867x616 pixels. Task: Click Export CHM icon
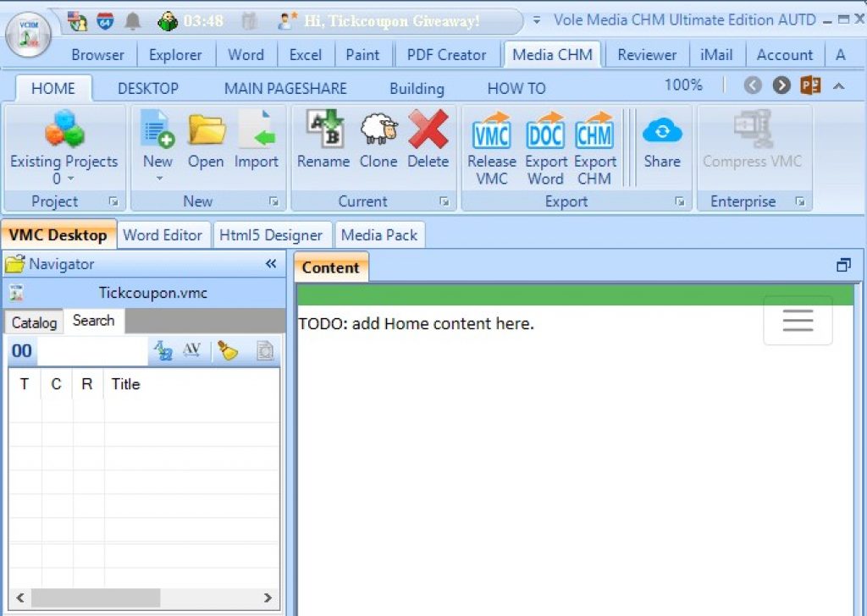594,130
